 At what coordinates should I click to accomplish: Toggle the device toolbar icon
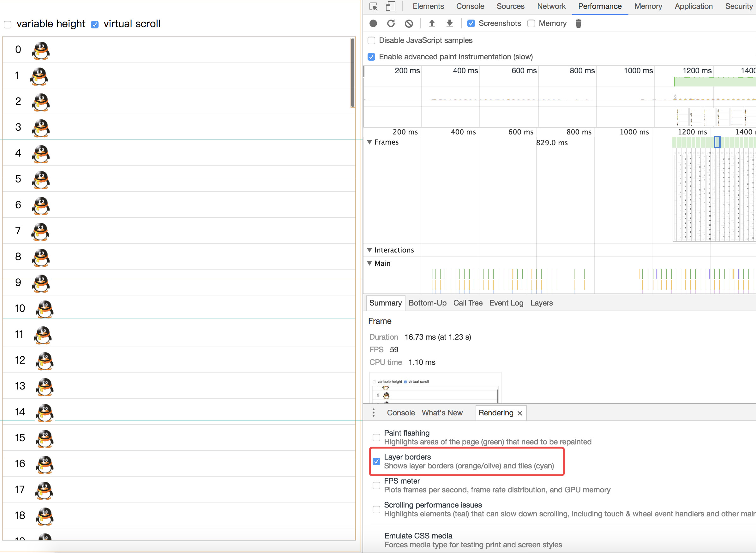click(390, 7)
